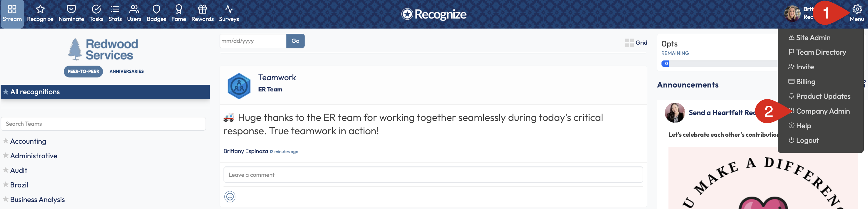Click the points remaining progress bar
Viewport: 868px width, 209px height.
click(x=719, y=64)
